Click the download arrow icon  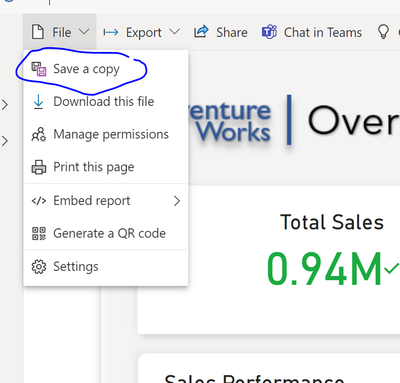(x=38, y=102)
